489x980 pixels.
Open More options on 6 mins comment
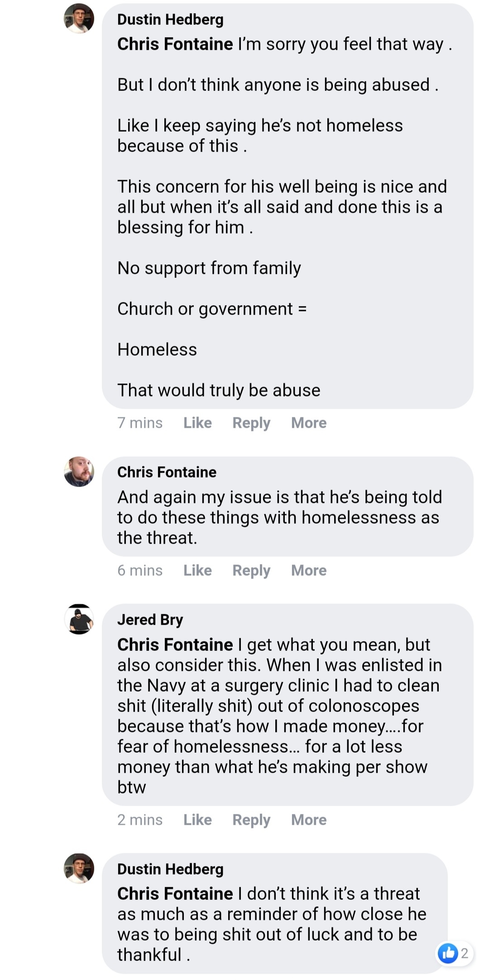[309, 570]
